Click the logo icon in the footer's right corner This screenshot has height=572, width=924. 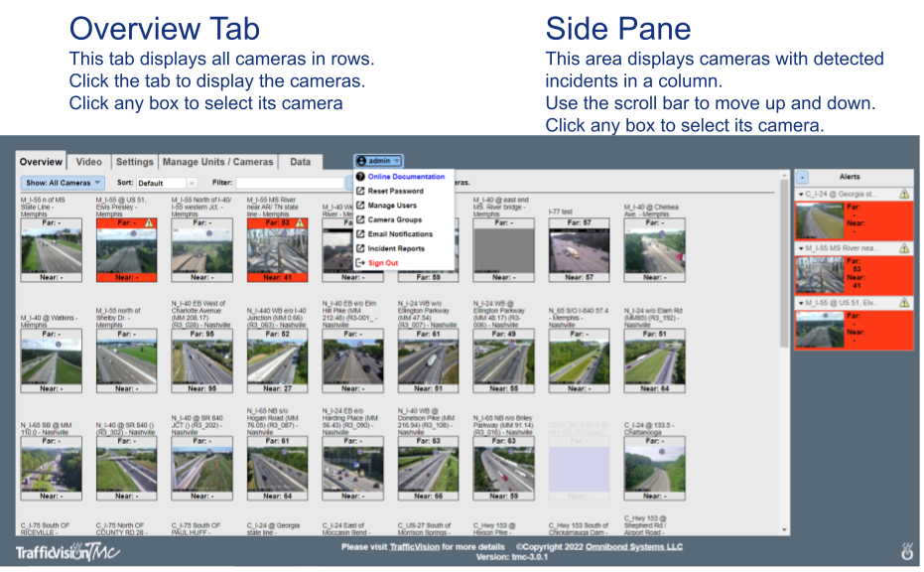pyautogui.click(x=907, y=551)
